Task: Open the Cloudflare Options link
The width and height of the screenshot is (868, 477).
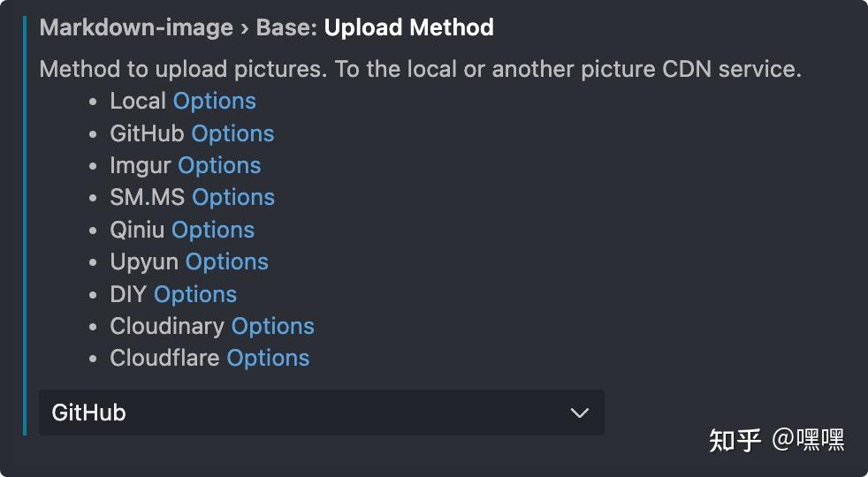Action: (268, 358)
